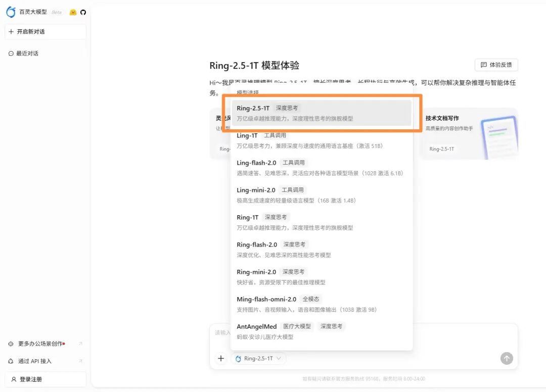
Task: Pick Ring-flash-2.0 from the model list
Action: 322,250
